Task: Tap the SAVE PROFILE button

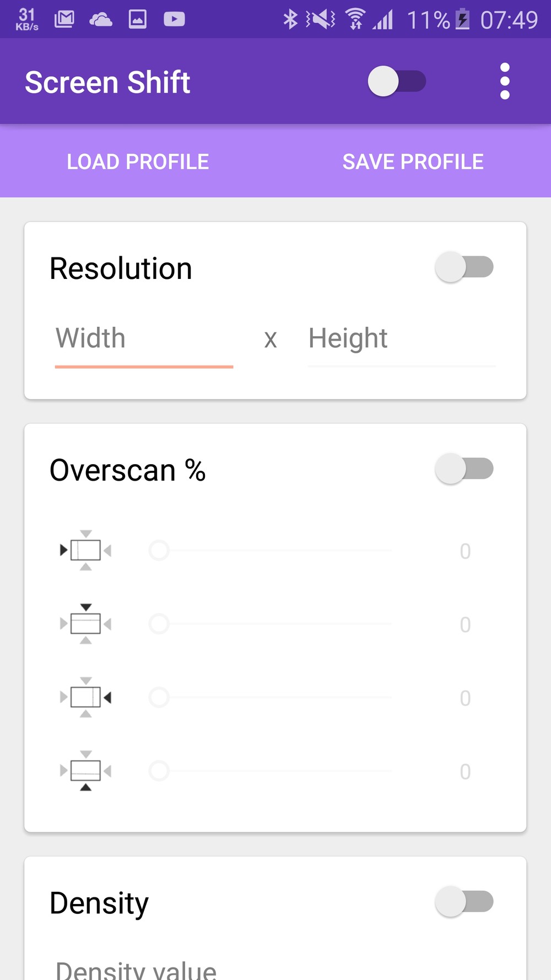Action: click(x=413, y=161)
